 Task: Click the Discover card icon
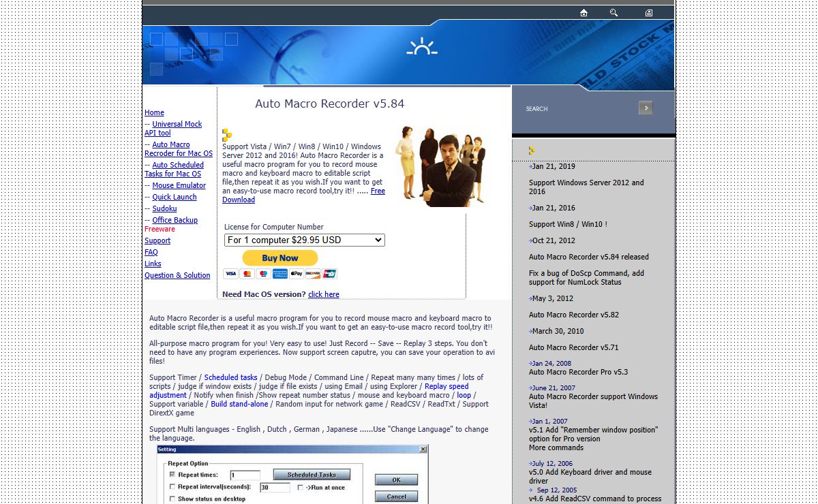coord(312,274)
